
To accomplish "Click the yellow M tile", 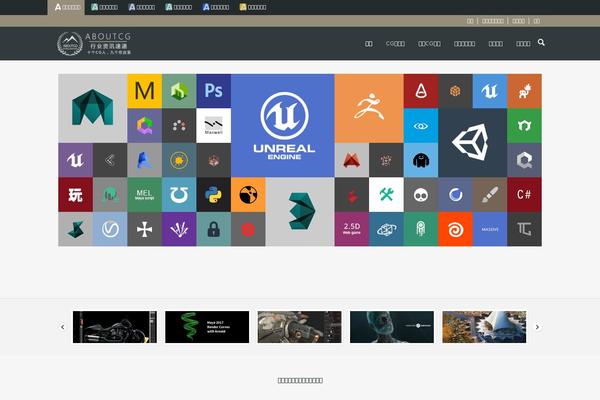I will 145,91.
